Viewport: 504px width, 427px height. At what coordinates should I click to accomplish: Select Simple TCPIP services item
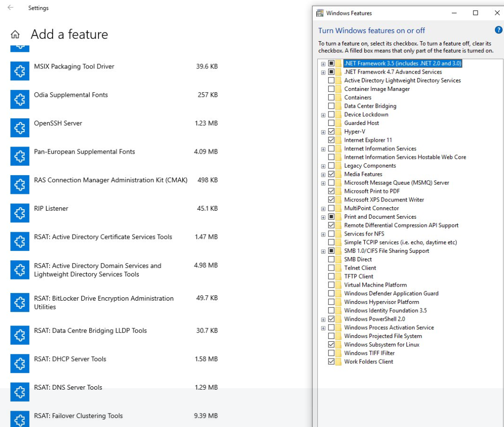(x=400, y=242)
